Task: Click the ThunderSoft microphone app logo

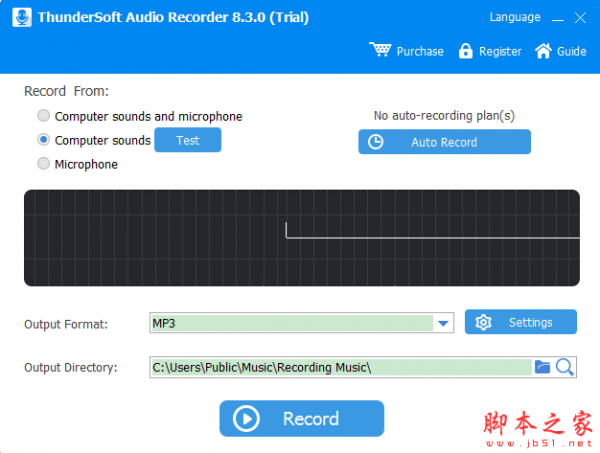Action: point(22,17)
